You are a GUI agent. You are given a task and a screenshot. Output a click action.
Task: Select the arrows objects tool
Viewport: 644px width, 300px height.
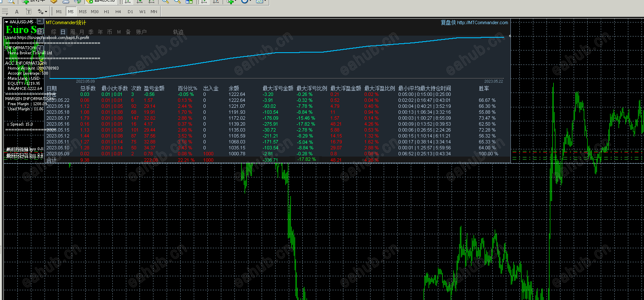[x=40, y=11]
